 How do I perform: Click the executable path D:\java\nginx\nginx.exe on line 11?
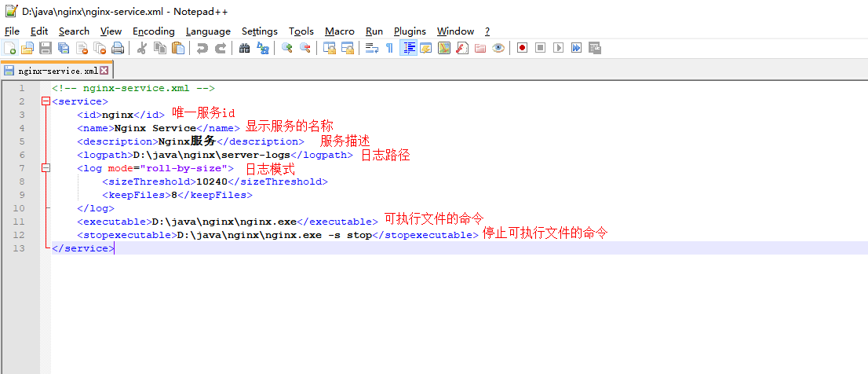(224, 222)
